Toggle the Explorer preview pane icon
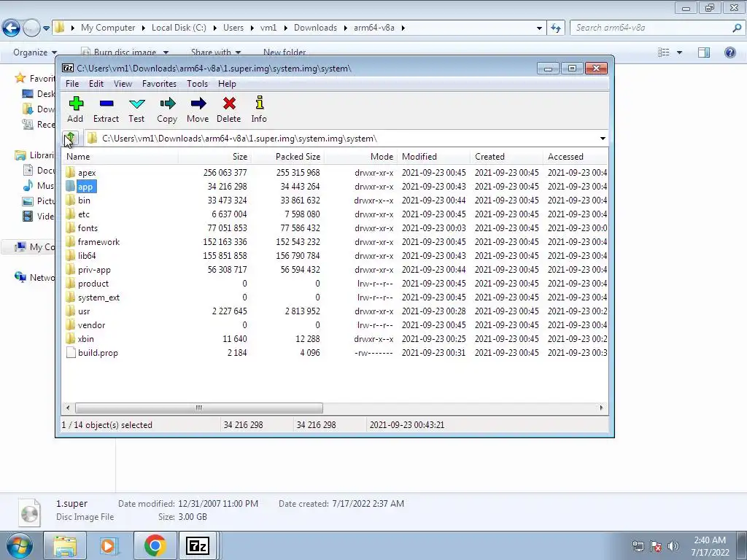 point(704,52)
